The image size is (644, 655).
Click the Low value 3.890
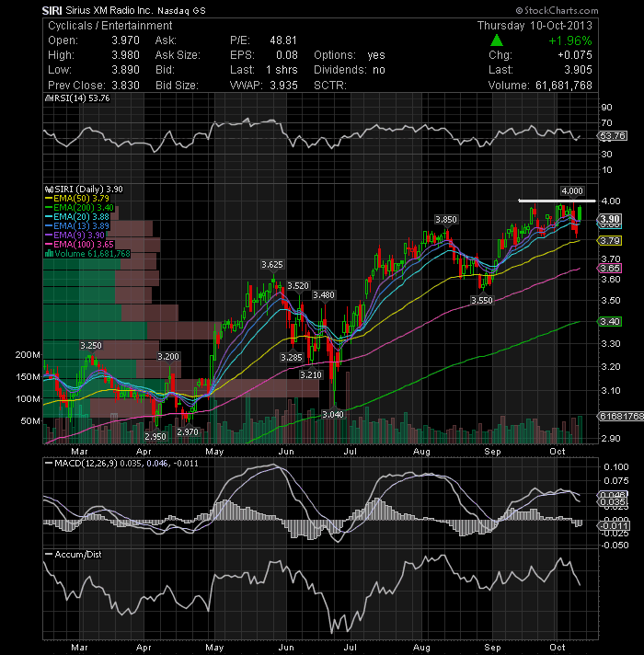125,70
